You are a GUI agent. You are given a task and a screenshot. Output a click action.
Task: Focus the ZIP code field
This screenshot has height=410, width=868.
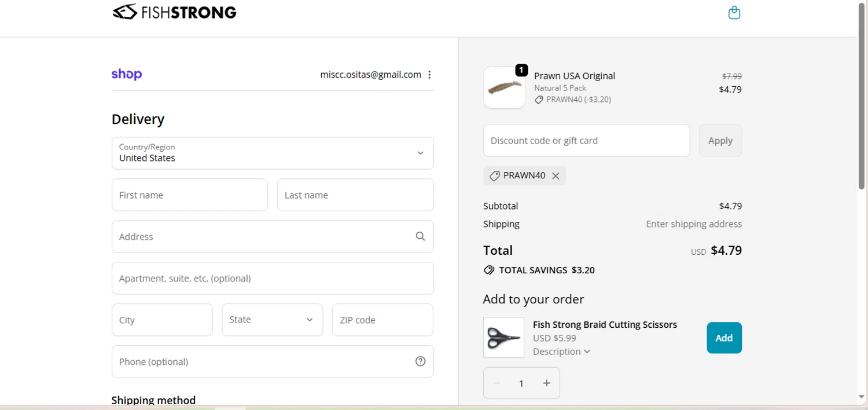(x=382, y=320)
